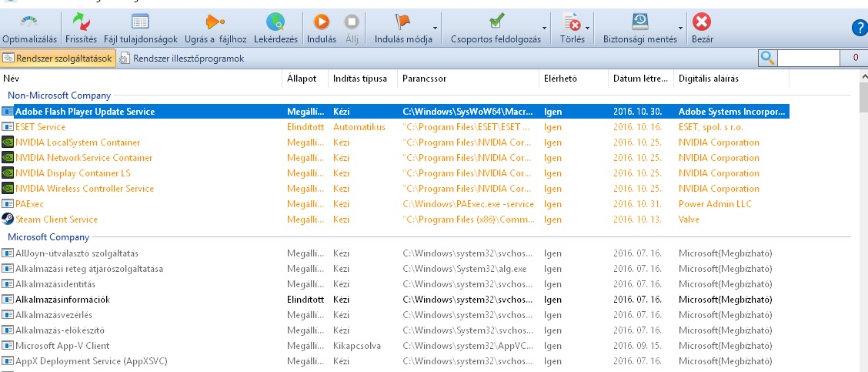Select NVIDIA Display Container LS name
868x372 pixels.
pyautogui.click(x=73, y=173)
